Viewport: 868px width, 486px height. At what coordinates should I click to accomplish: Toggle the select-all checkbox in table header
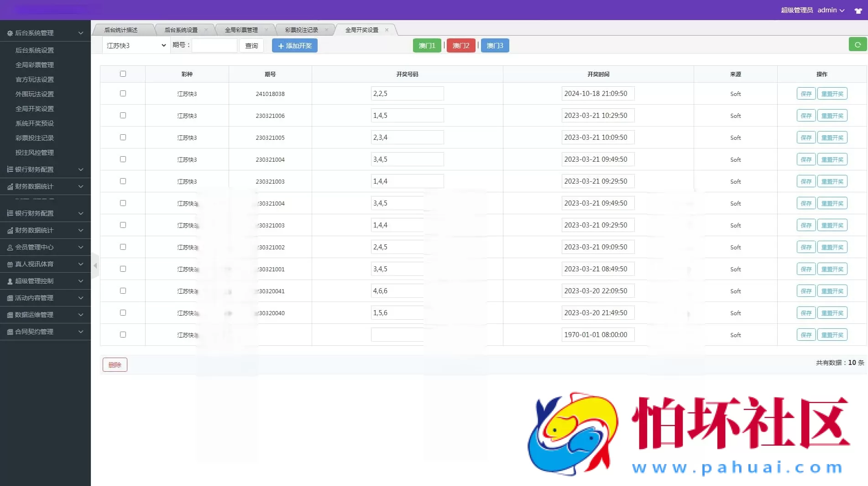click(123, 74)
